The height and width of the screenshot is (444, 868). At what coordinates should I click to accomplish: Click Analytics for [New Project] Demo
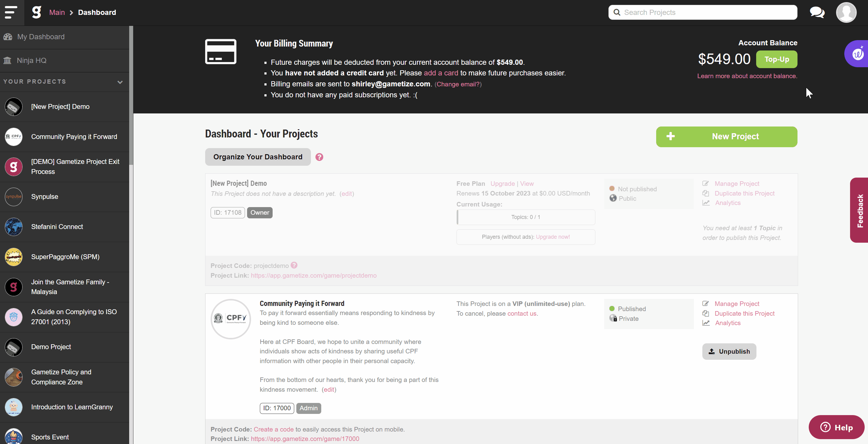click(728, 203)
